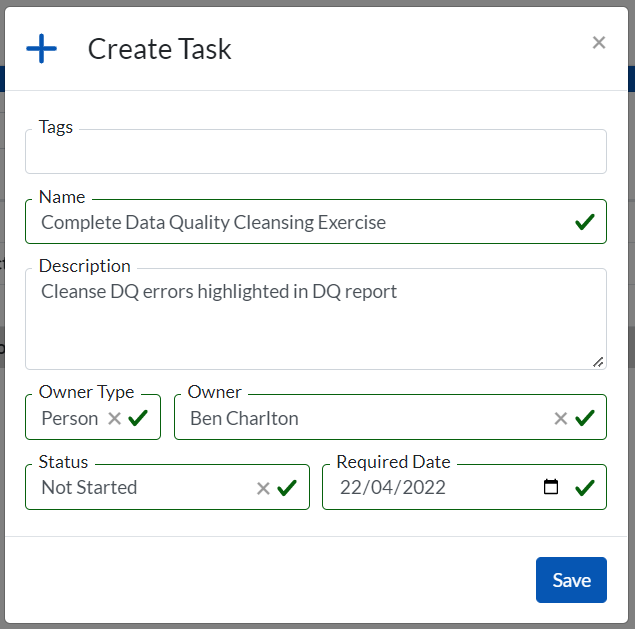Click the green checkmark in Name field
This screenshot has width=635, height=629.
585,222
